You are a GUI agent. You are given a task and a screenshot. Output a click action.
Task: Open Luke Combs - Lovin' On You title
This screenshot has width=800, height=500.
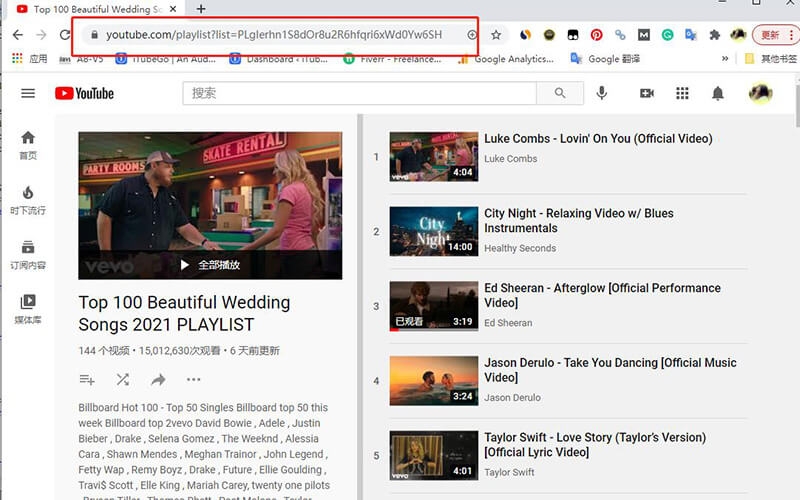tap(598, 139)
